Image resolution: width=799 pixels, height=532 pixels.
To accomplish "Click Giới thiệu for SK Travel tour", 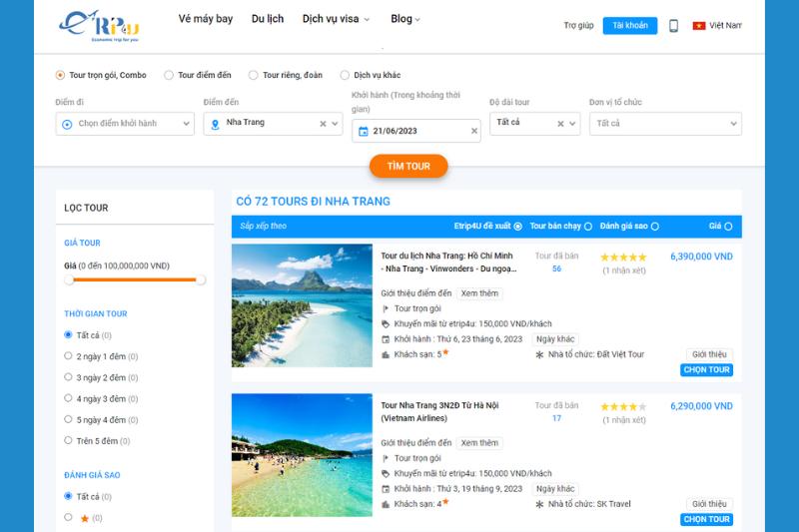I will point(709,504).
